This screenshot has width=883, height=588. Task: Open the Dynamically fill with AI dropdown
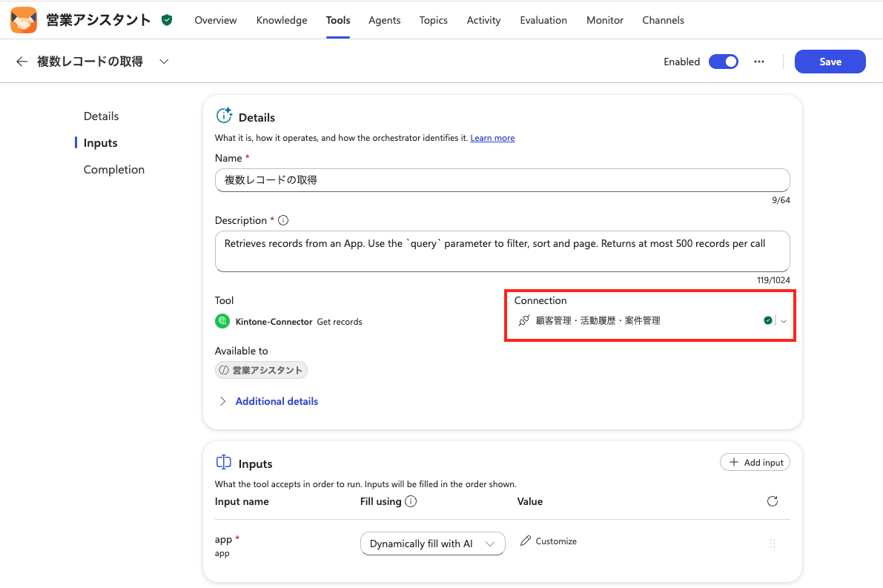(432, 544)
